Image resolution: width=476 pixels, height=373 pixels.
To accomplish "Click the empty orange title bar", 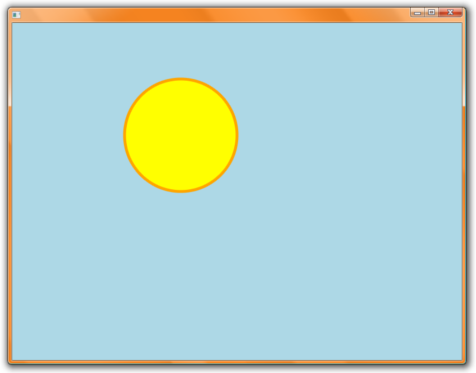I will (213, 15).
